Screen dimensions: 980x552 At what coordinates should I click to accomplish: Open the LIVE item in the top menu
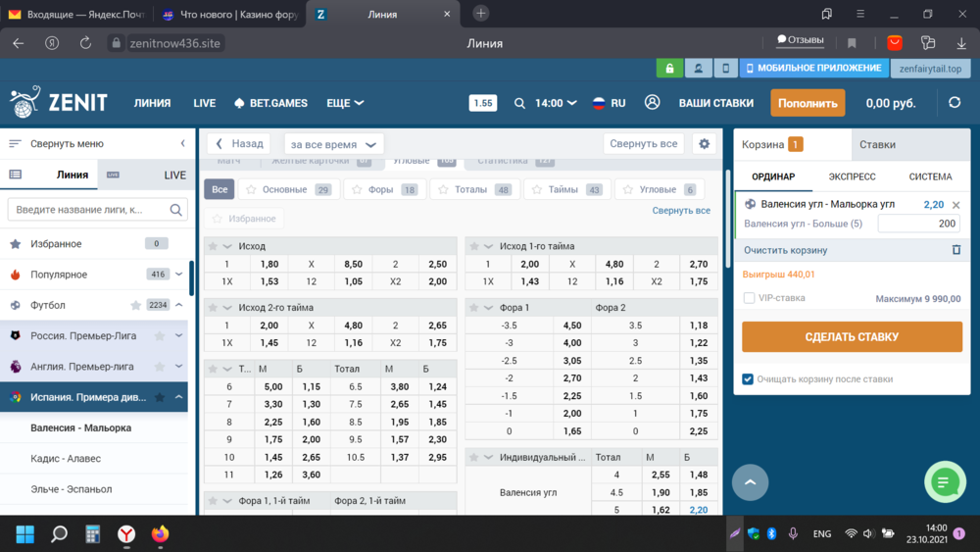(205, 103)
